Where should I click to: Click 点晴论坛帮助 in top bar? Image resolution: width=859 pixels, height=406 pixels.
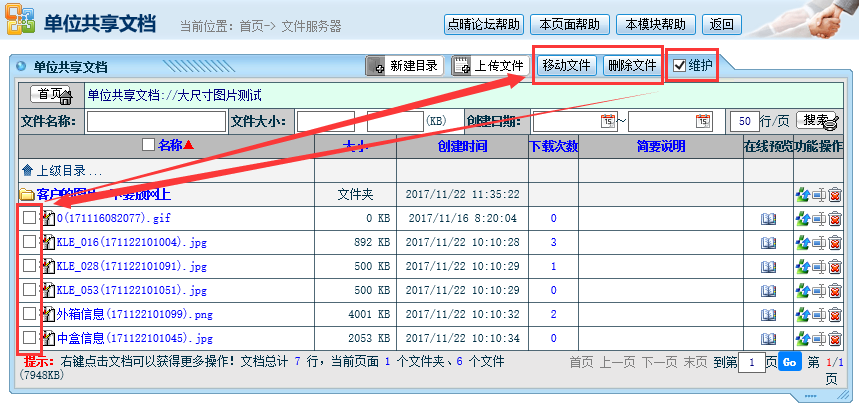click(484, 24)
